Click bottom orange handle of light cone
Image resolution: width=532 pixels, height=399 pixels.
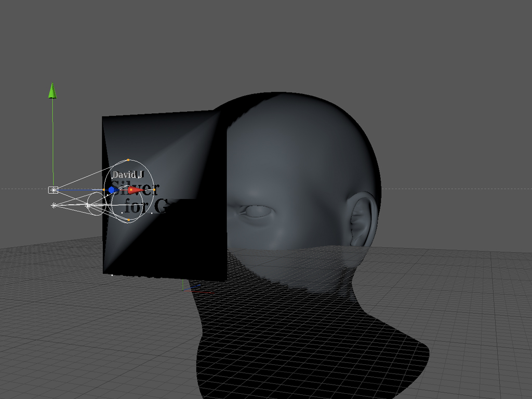coord(128,220)
